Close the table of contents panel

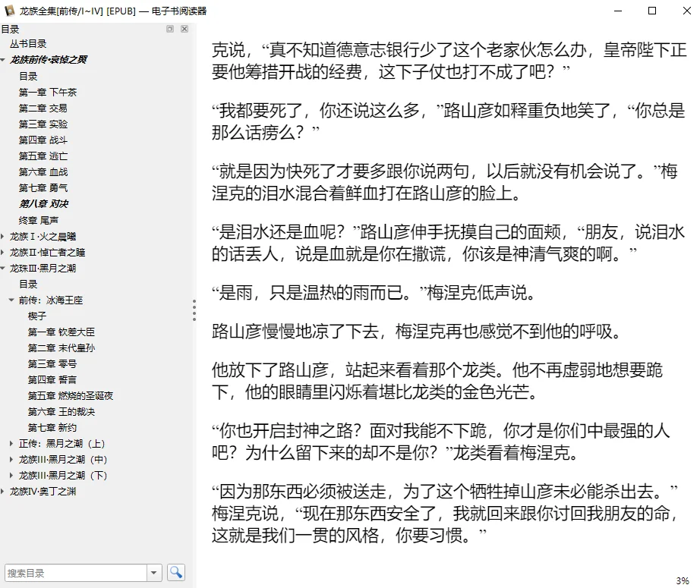(x=184, y=29)
